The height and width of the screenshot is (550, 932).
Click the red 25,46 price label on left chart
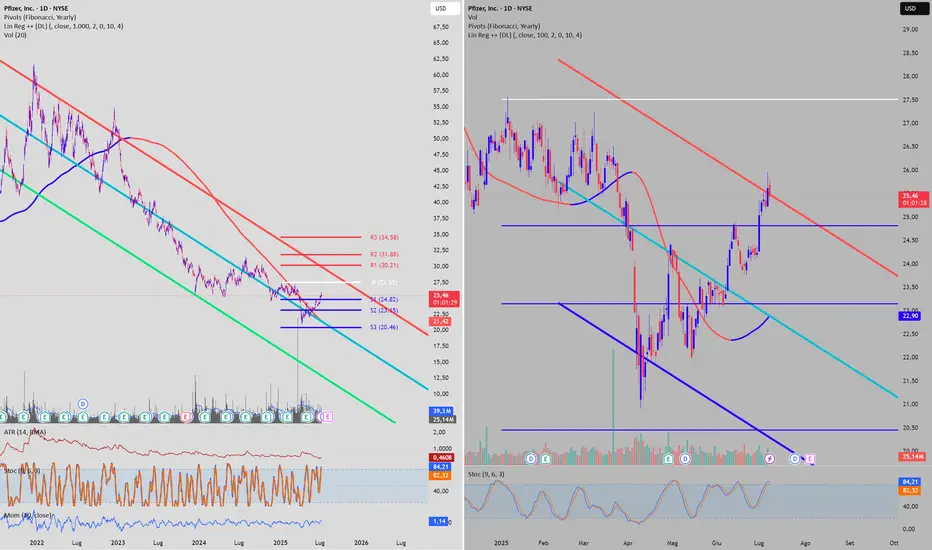pyautogui.click(x=444, y=298)
